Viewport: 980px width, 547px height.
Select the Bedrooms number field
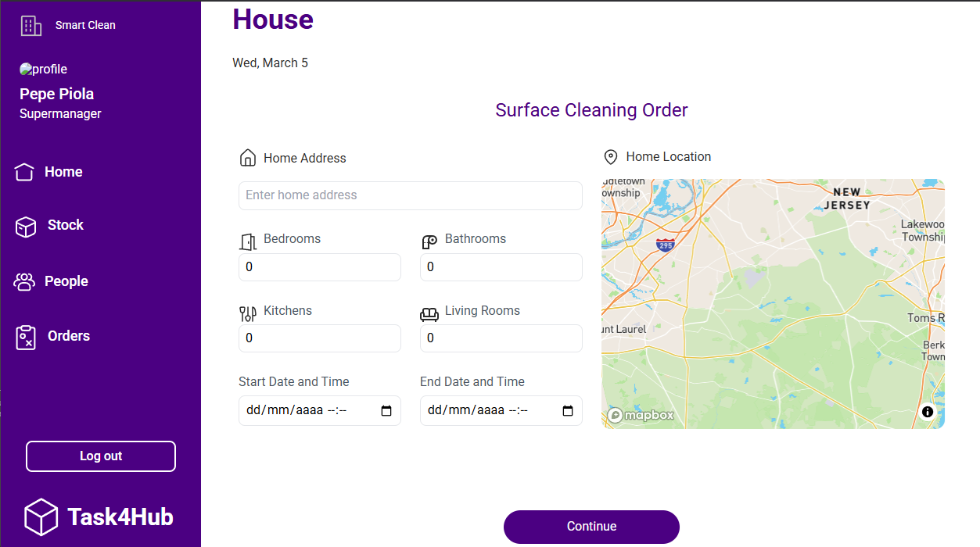coord(319,267)
